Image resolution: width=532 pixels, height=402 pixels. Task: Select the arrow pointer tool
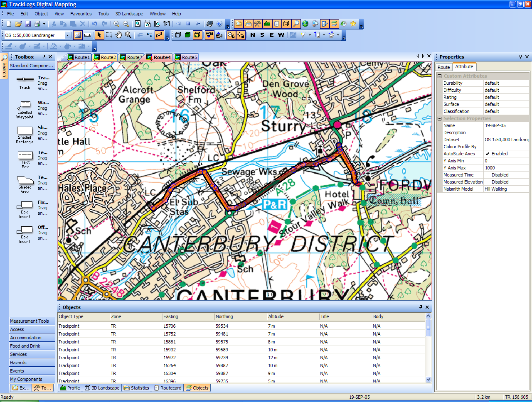[x=99, y=35]
